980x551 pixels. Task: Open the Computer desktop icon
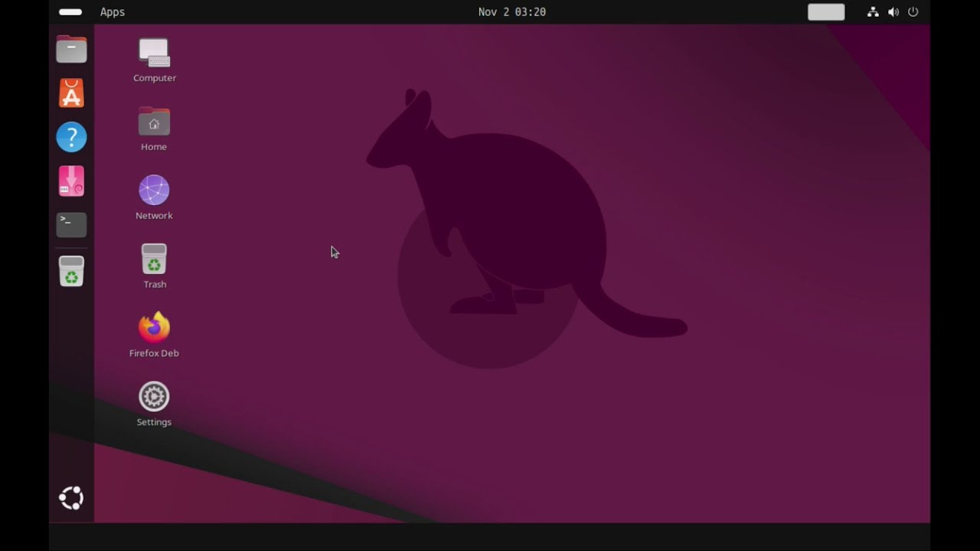154,53
